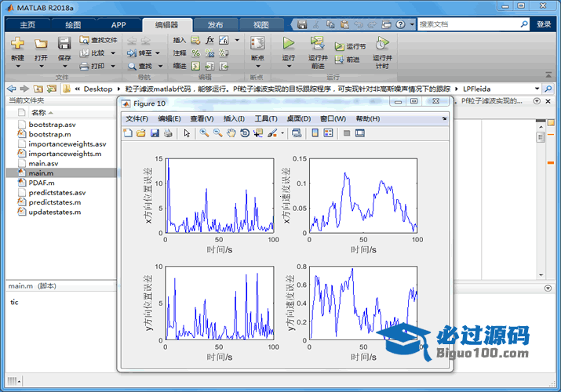Open the Go To (转至) dropdown
561x392 pixels.
(158, 53)
